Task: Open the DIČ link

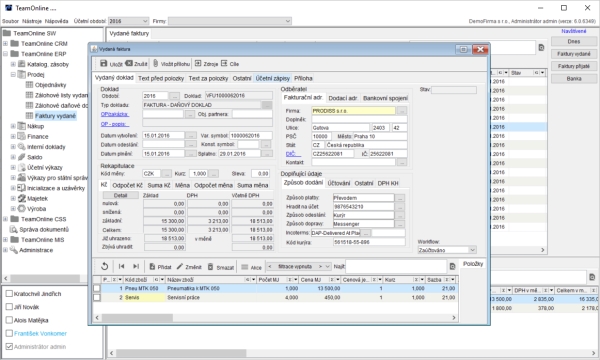Action: point(293,154)
